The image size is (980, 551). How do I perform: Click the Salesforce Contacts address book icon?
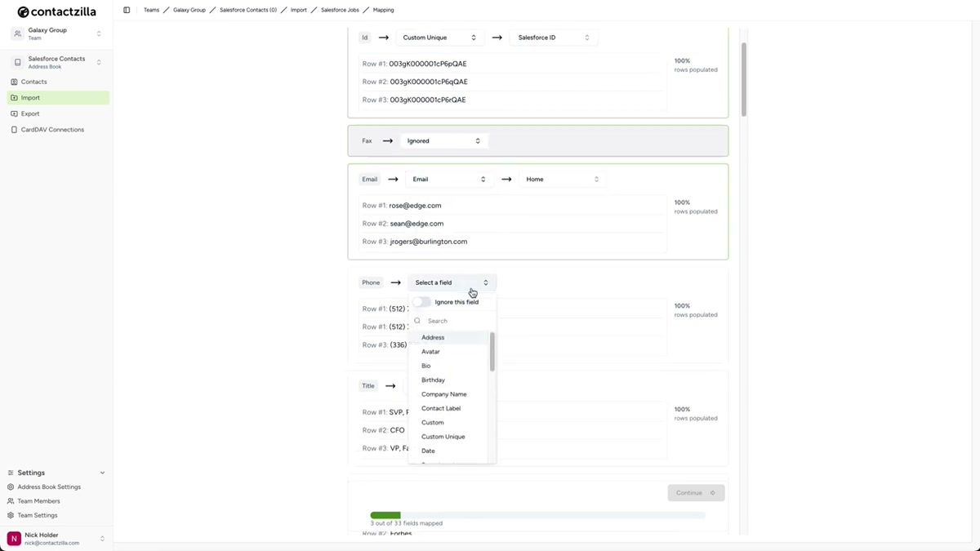(x=16, y=61)
